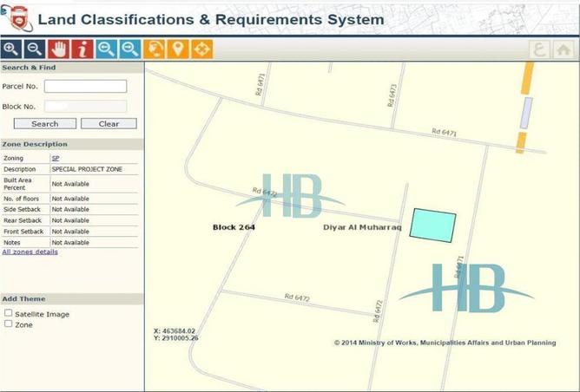Viewport: 580px width, 392px height.
Task: Select the dark blue zoom in tool
Action: 11,49
